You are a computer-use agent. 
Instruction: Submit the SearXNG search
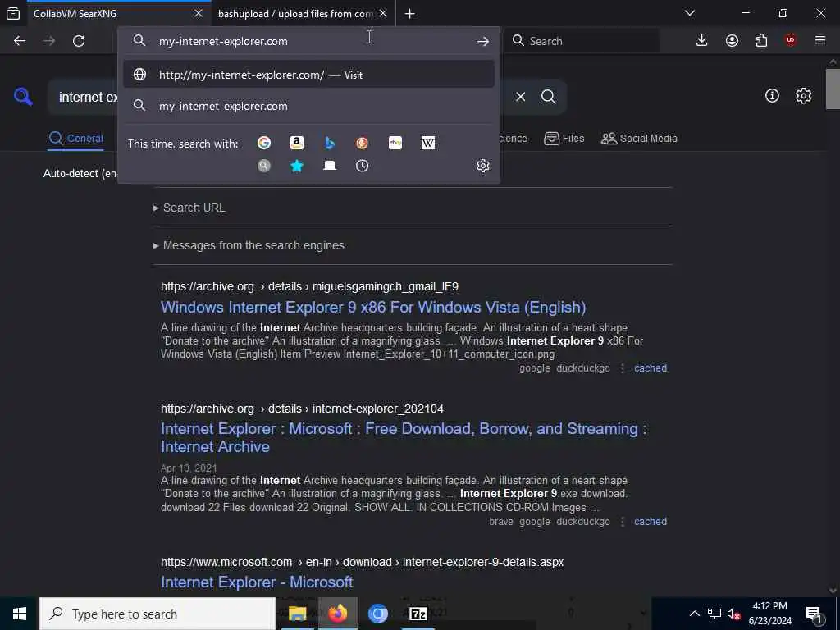point(548,97)
